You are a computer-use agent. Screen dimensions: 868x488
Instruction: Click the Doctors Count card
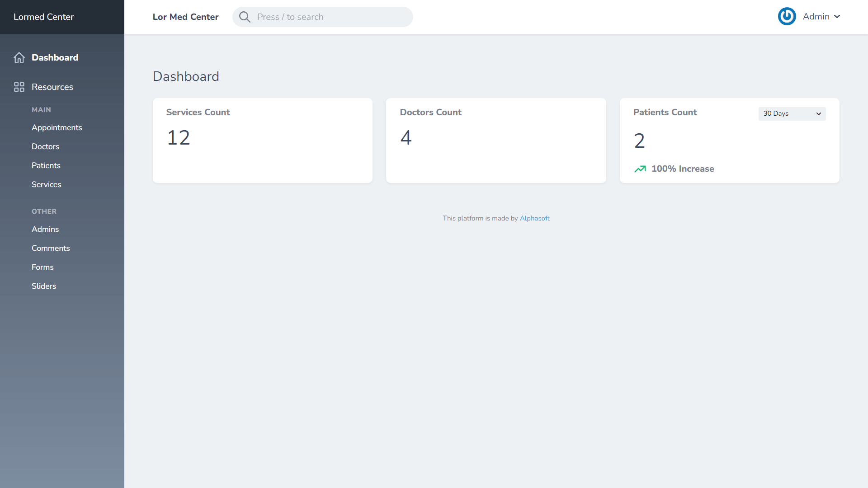(x=495, y=141)
